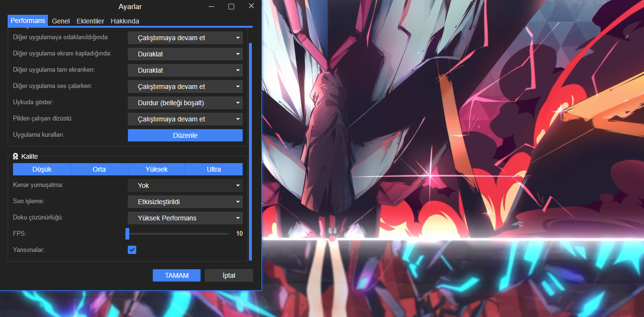The height and width of the screenshot is (317, 644).
Task: Open the Genel tab
Action: pyautogui.click(x=61, y=21)
